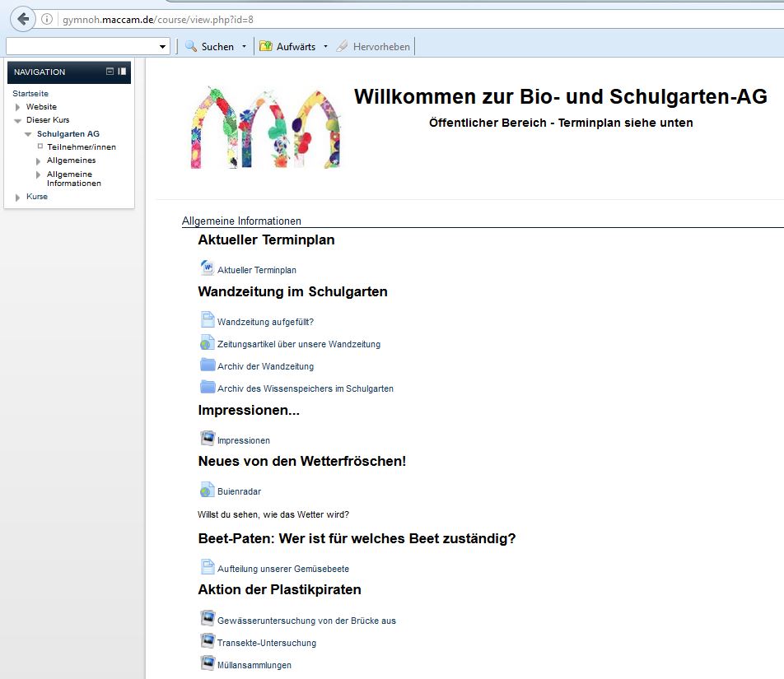Click the site information icon in address bar

[48, 19]
